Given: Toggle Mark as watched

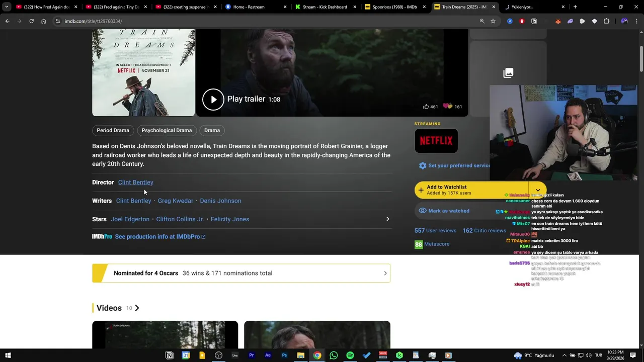Looking at the screenshot, I should pos(444,211).
